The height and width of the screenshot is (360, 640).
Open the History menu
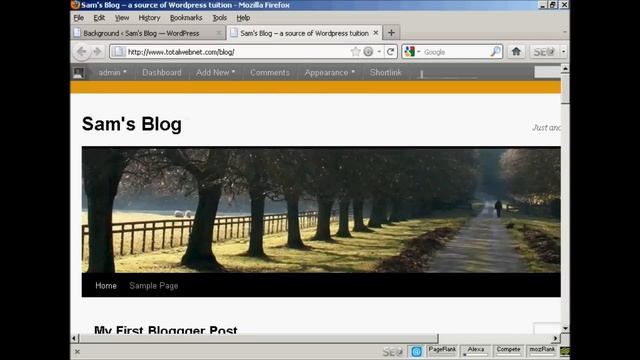149,18
